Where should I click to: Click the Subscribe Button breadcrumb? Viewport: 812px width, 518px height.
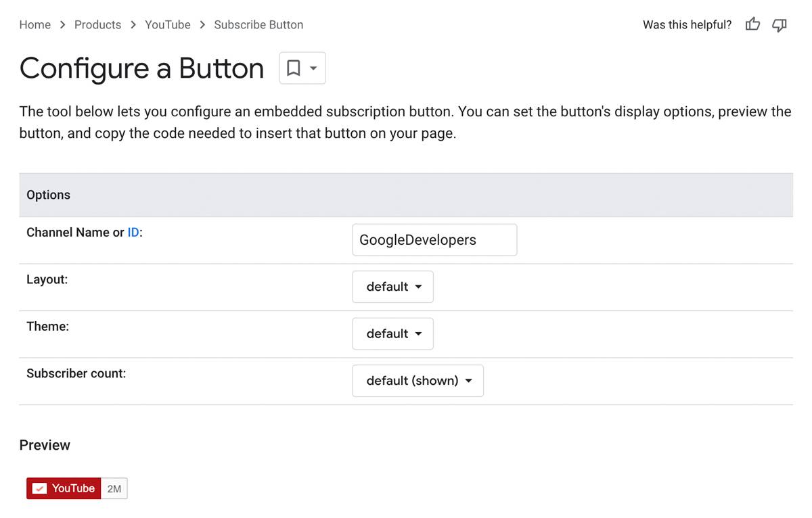258,25
